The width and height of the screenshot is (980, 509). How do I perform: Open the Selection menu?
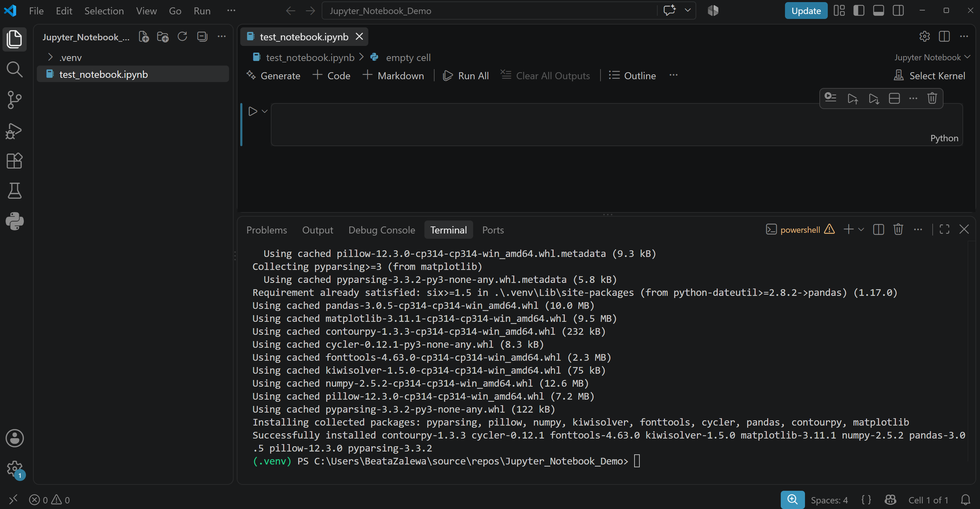click(104, 11)
